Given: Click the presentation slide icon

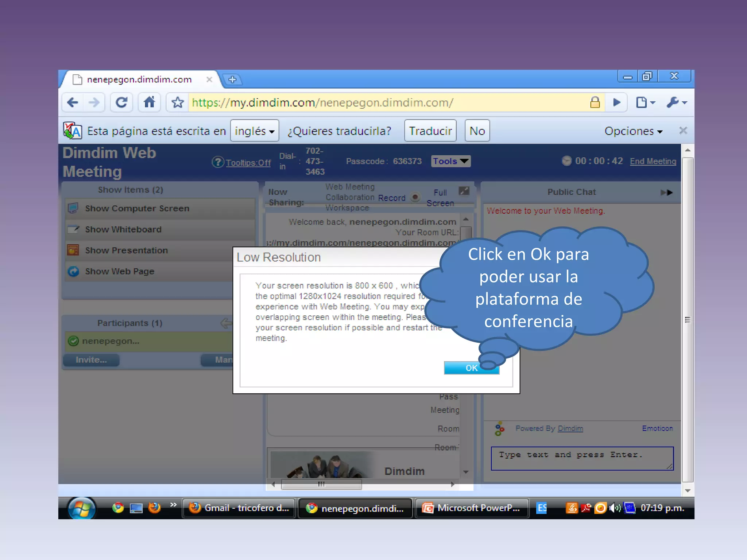Looking at the screenshot, I should [x=73, y=250].
